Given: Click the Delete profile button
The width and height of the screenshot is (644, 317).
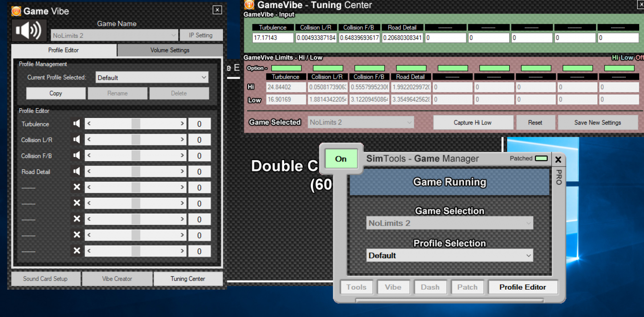Looking at the screenshot, I should [179, 93].
